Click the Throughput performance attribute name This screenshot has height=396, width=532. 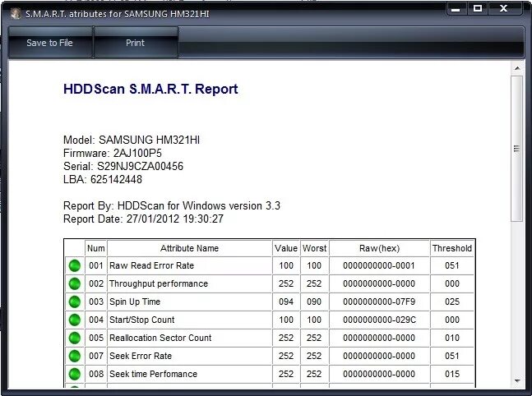[159, 283]
